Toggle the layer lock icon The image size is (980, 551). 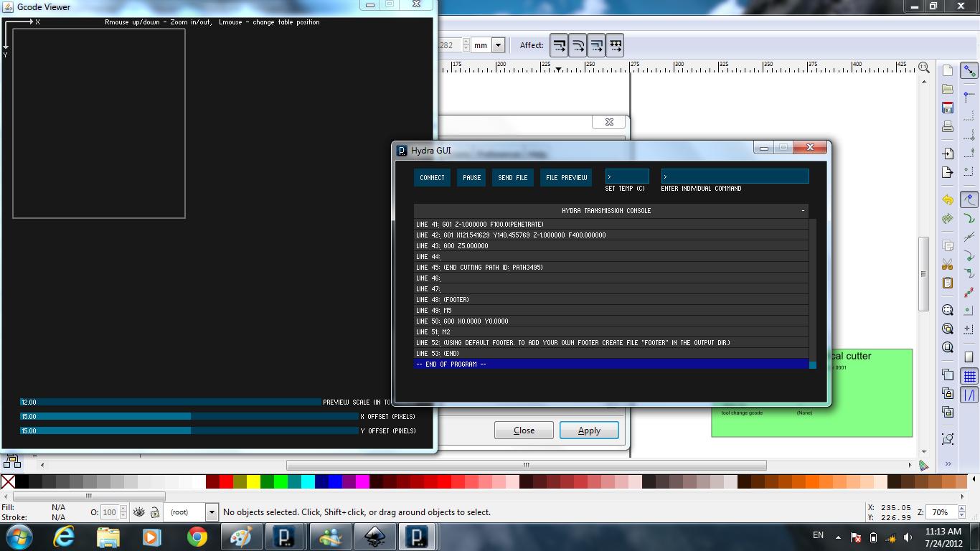[155, 512]
